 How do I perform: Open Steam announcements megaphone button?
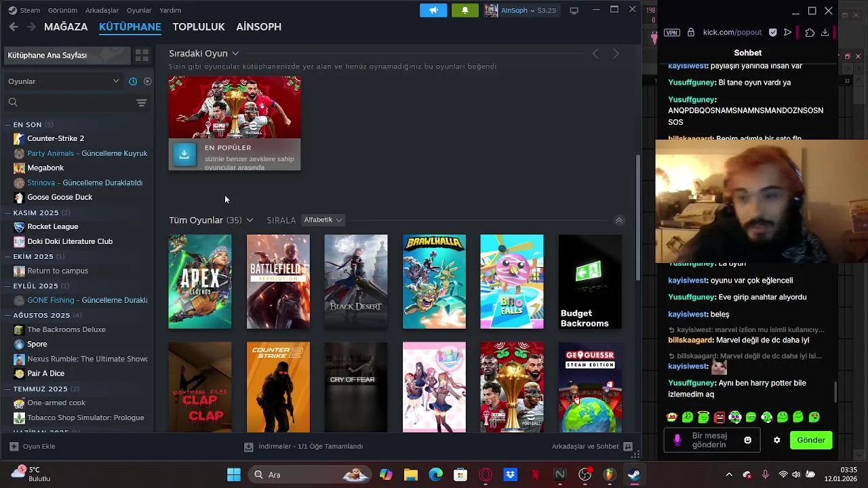tap(433, 10)
